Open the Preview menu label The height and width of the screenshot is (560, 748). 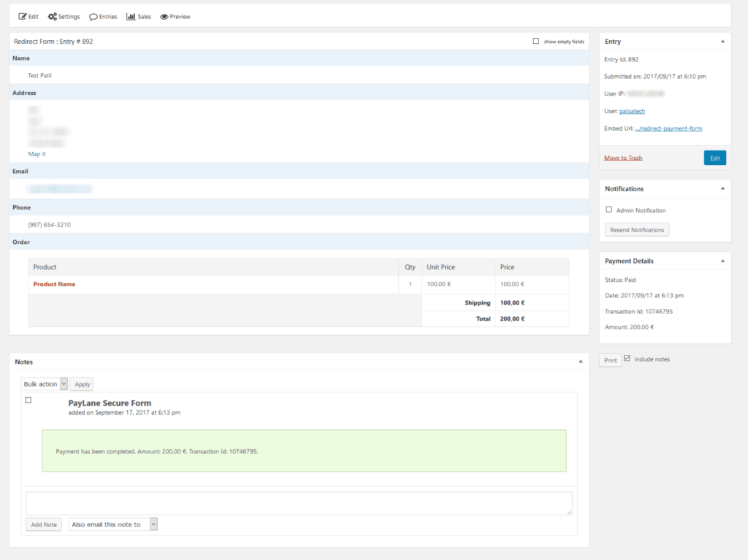pyautogui.click(x=180, y=17)
